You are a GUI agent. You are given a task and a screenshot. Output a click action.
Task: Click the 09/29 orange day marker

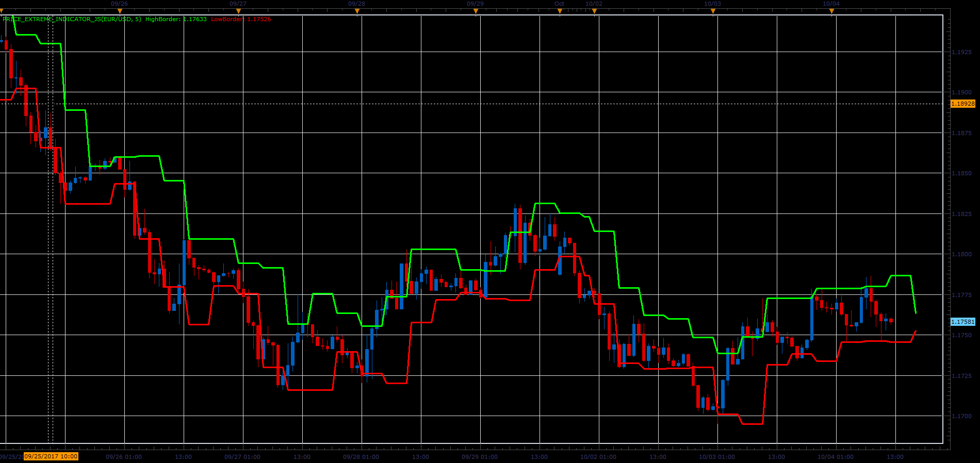pyautogui.click(x=476, y=11)
